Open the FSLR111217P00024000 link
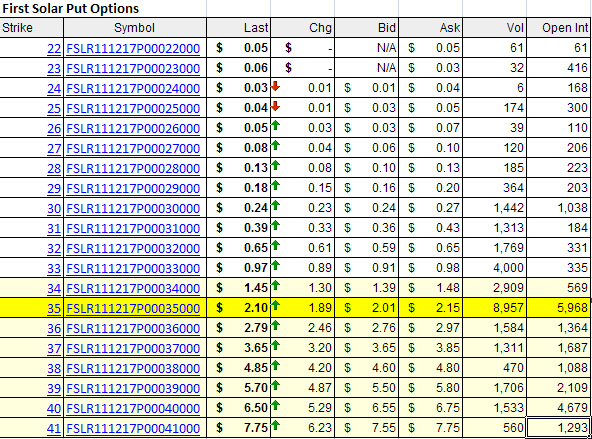The height and width of the screenshot is (439, 592). click(x=133, y=89)
